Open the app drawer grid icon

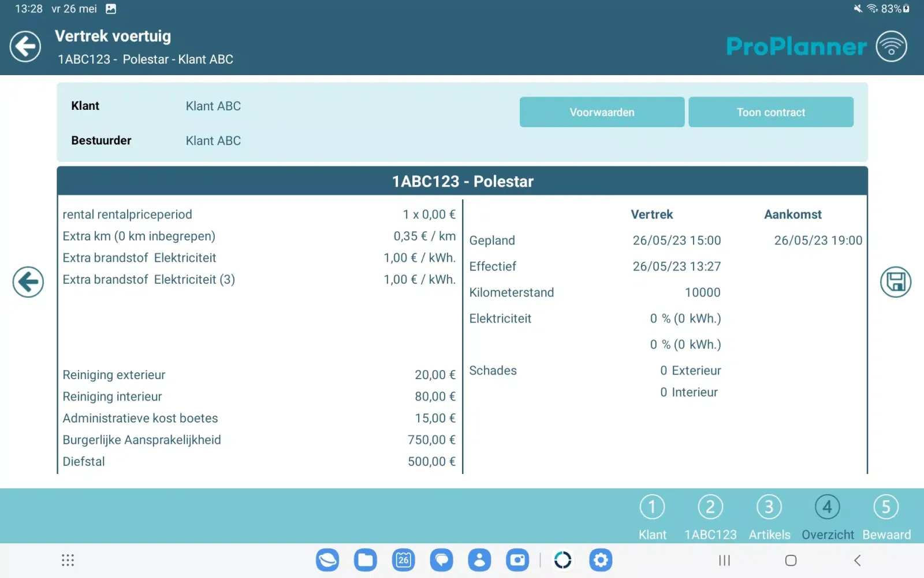[x=68, y=560]
